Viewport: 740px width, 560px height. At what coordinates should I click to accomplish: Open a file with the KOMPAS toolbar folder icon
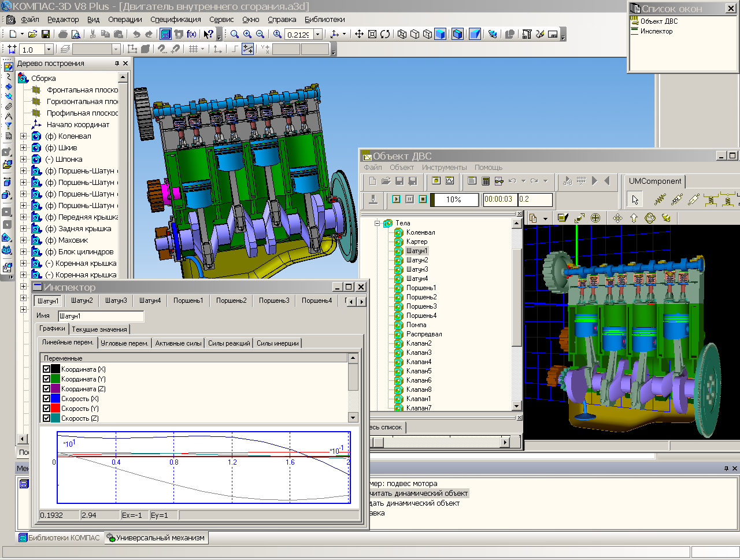coord(32,34)
